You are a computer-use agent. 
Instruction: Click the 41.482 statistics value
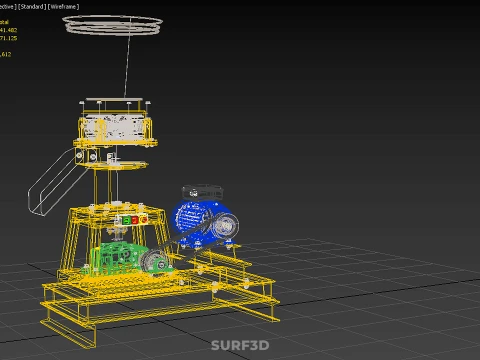click(x=8, y=30)
